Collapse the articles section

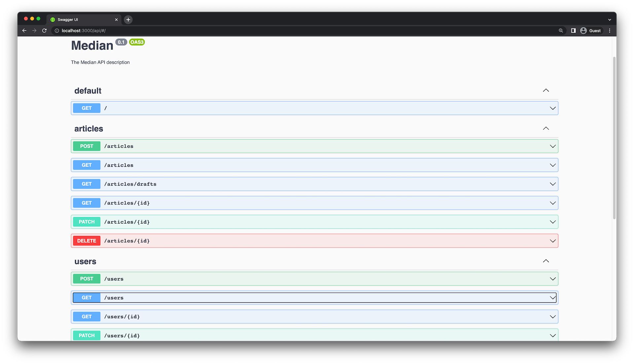[546, 128]
